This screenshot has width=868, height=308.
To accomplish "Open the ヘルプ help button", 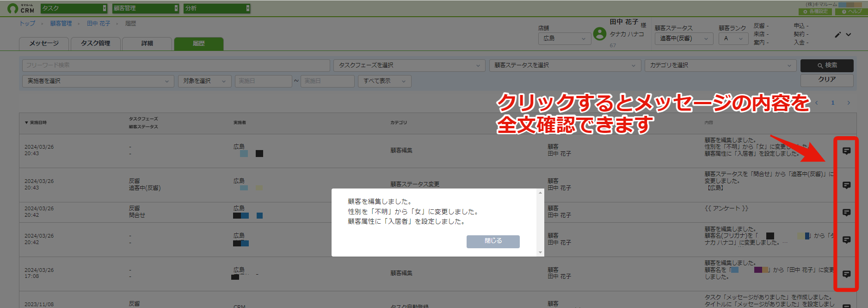I will (852, 12).
